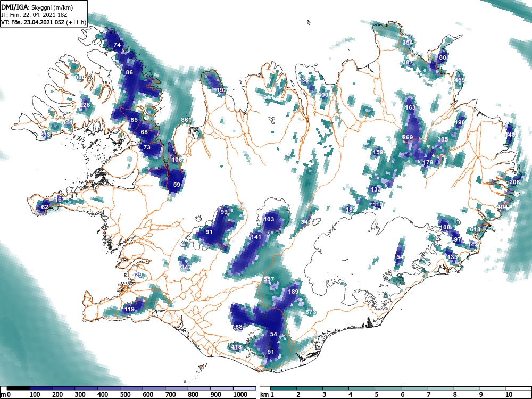The height and width of the screenshot is (399, 532).
Task: Click the '500' label on the meter legend
Action: (x=125, y=395)
